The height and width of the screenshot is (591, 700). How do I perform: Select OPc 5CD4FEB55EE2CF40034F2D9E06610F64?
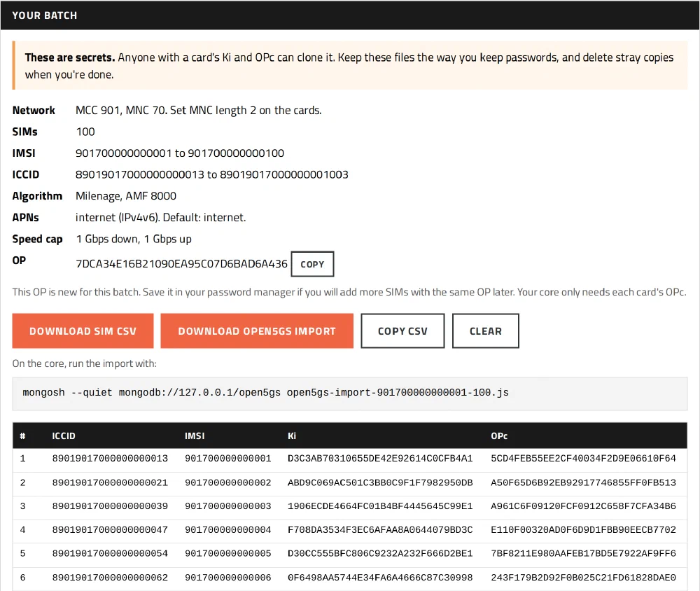pos(583,459)
